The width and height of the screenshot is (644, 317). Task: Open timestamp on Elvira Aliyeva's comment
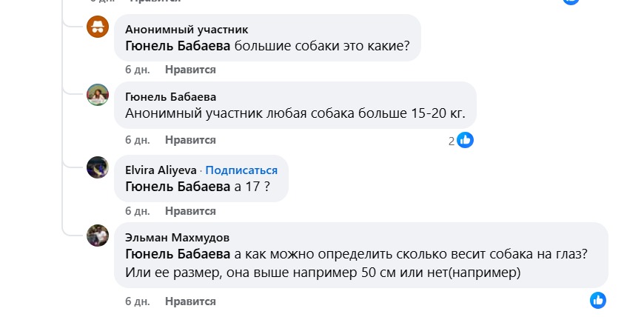(x=138, y=211)
